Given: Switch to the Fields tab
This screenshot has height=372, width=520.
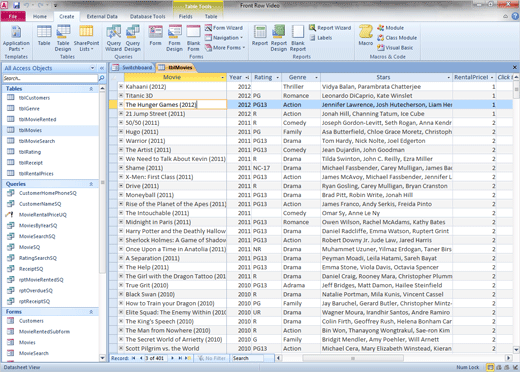Looking at the screenshot, I should 185,16.
